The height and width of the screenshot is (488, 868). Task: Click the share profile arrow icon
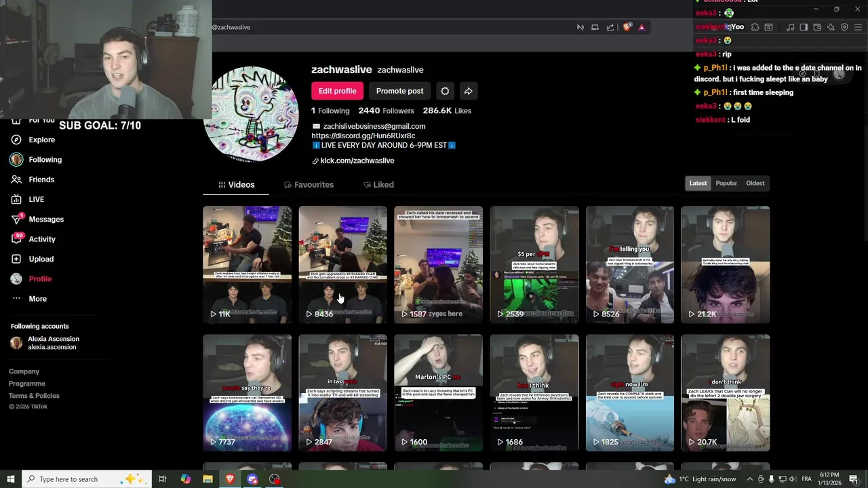coord(468,91)
